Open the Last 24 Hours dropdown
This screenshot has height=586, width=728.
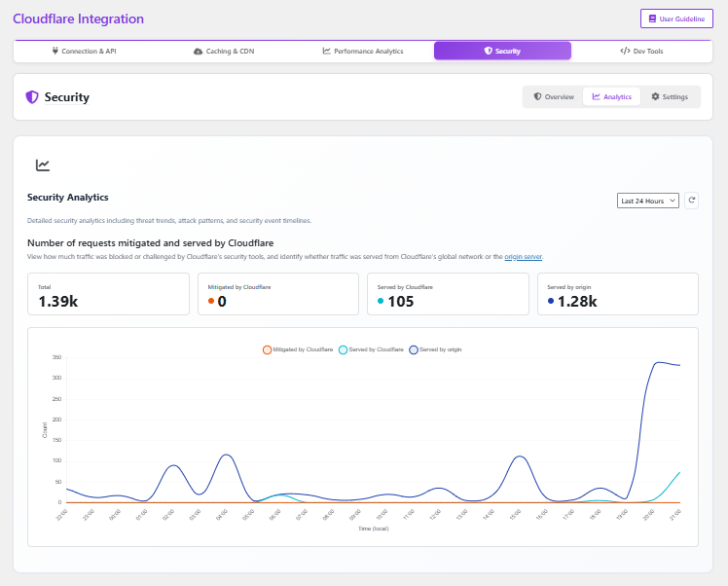pyautogui.click(x=647, y=201)
